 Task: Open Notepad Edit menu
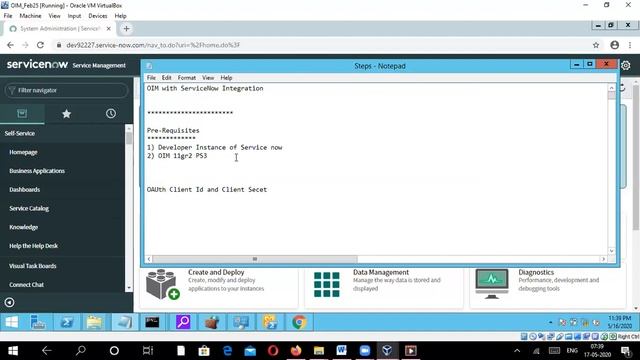point(167,78)
